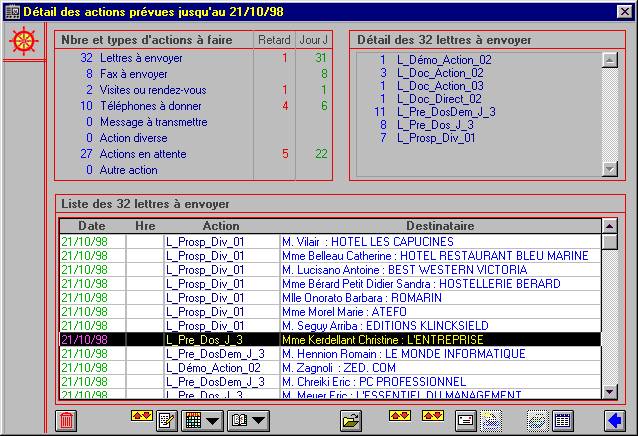Click the blue calendar table icon
Viewport: 638px width, 436px height.
pyautogui.click(x=563, y=421)
